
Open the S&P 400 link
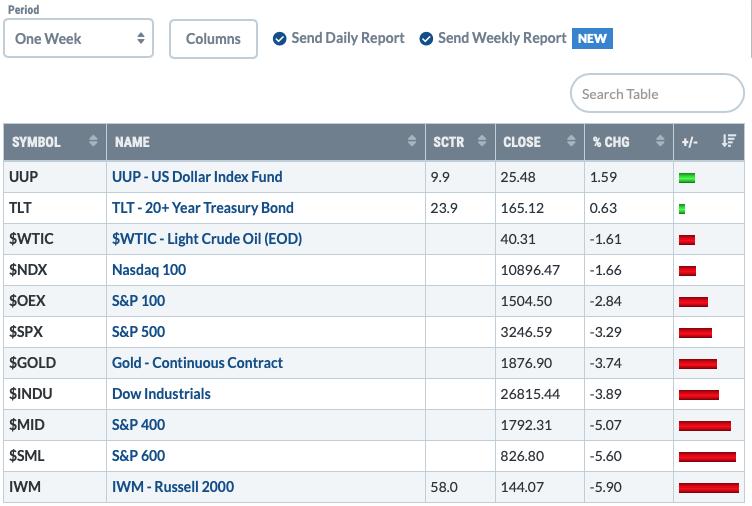(138, 424)
